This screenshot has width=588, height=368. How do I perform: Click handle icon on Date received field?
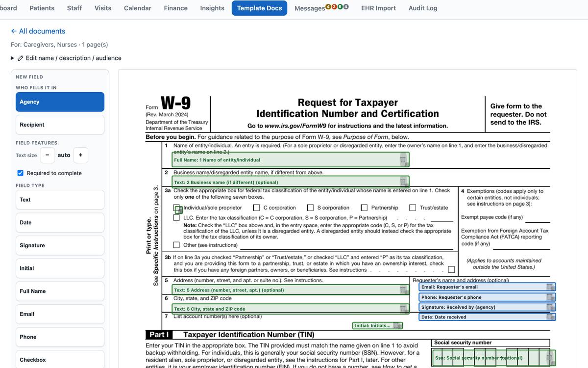click(551, 317)
